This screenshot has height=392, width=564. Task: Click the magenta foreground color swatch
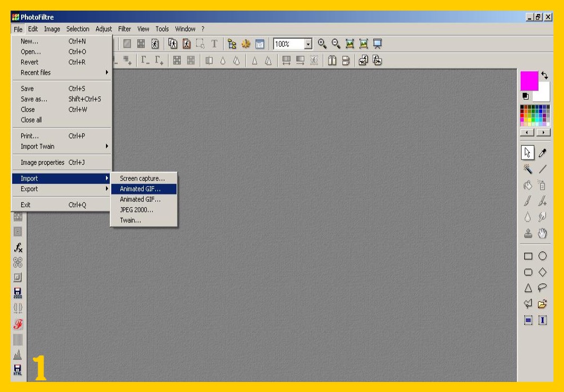529,81
